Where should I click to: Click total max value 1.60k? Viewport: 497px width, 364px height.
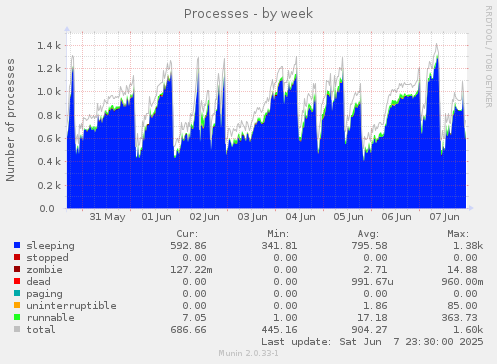point(468,330)
